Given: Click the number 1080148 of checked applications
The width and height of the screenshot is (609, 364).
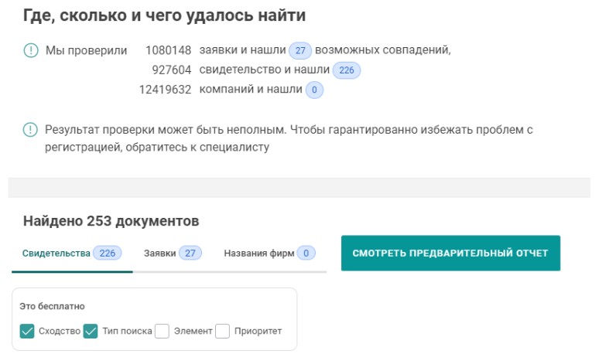Looking at the screenshot, I should click(168, 51).
